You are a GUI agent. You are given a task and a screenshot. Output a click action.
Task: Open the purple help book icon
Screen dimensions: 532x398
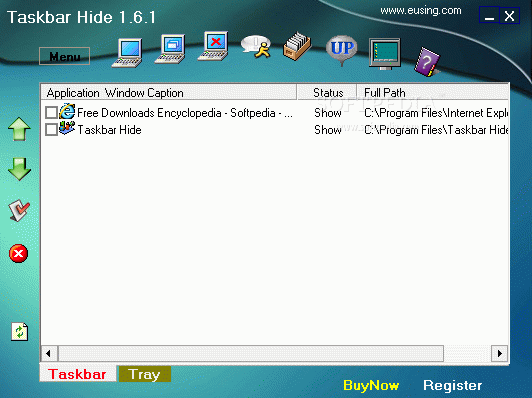tap(427, 62)
